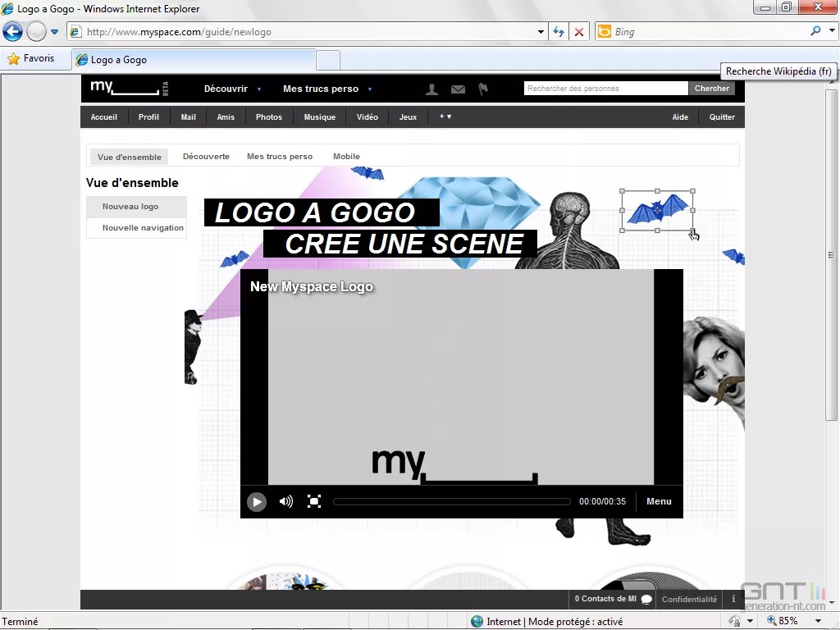Open the zoom level dropdown arrow
Image resolution: width=840 pixels, height=630 pixels.
point(818,622)
